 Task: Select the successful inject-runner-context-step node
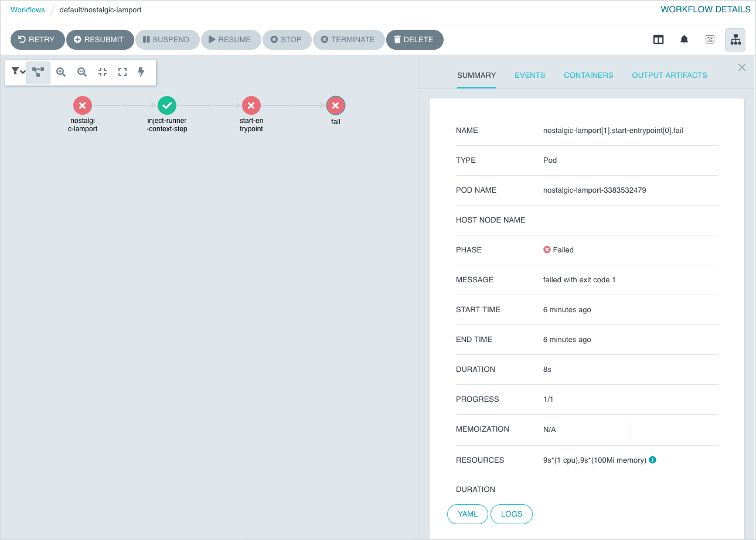[x=166, y=105]
